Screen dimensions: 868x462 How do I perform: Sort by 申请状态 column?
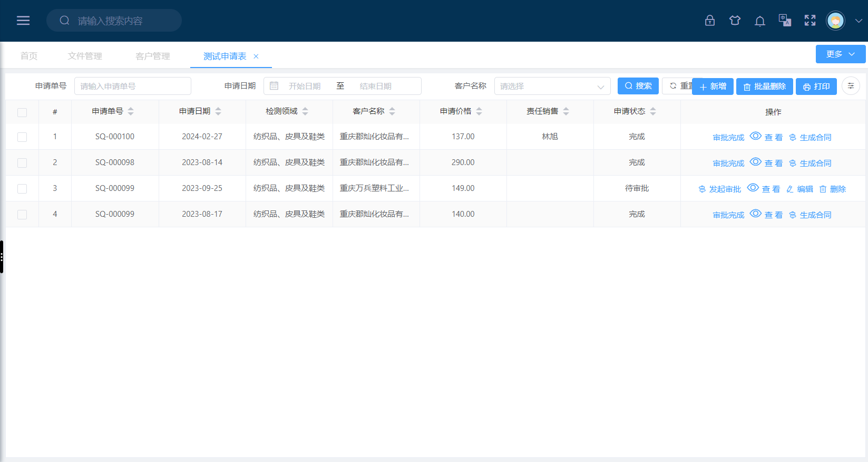click(653, 111)
